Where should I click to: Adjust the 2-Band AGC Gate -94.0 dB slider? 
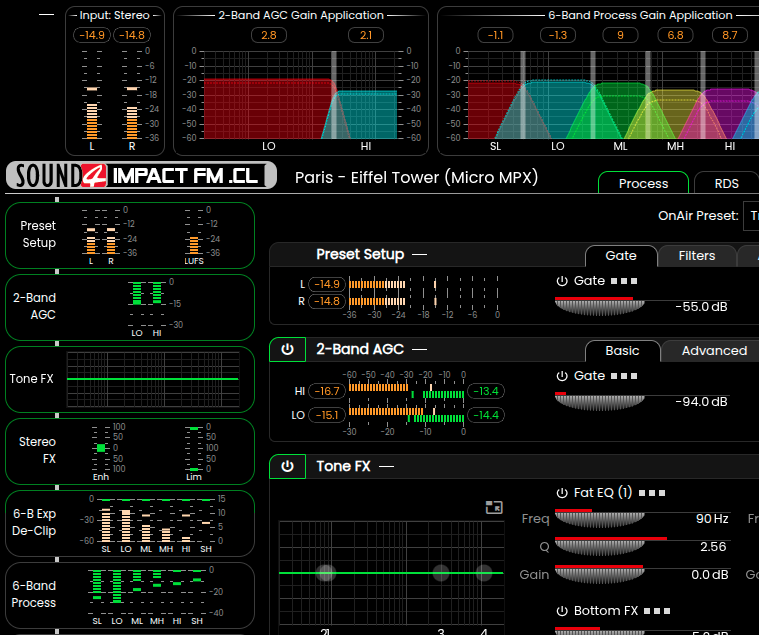pyautogui.click(x=600, y=401)
